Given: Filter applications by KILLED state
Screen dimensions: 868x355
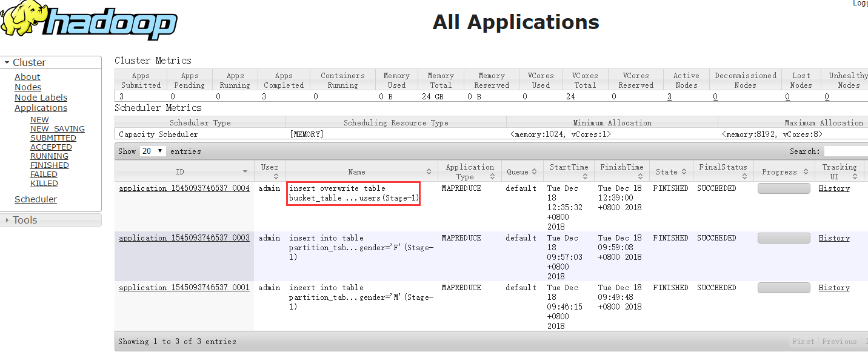Looking at the screenshot, I should [x=44, y=184].
